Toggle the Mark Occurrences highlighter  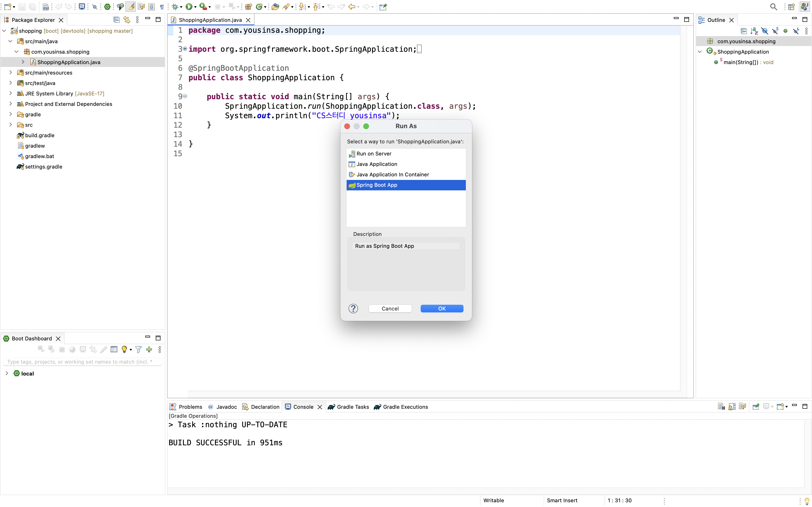131,7
